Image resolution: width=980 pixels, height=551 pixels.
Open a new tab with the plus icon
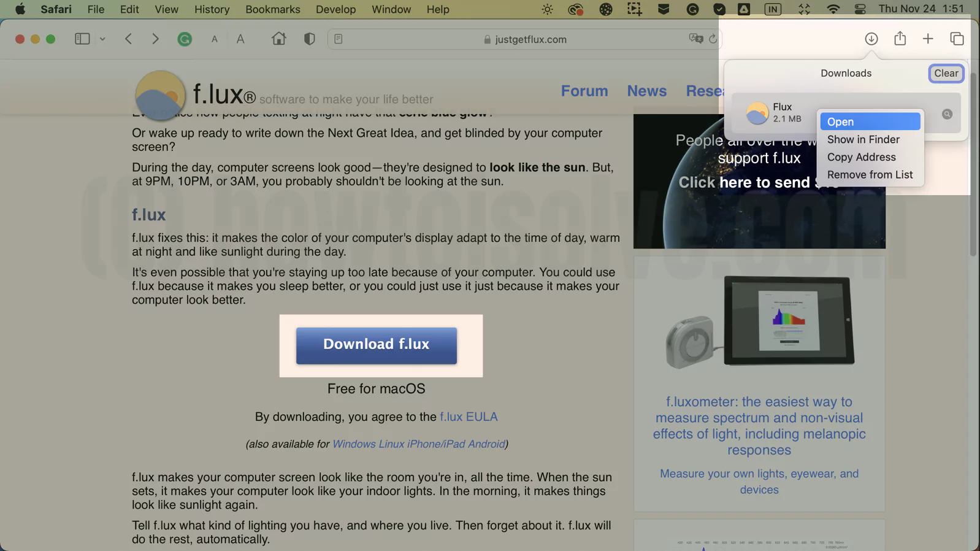928,39
